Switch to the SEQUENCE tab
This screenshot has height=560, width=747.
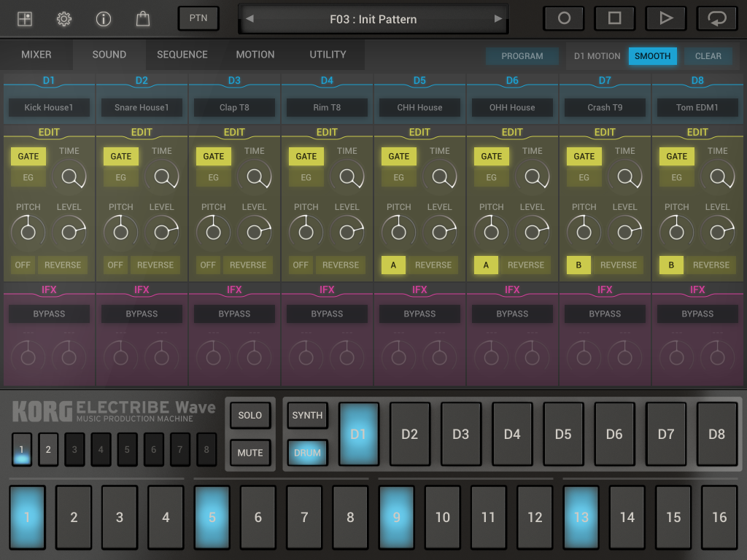point(182,55)
